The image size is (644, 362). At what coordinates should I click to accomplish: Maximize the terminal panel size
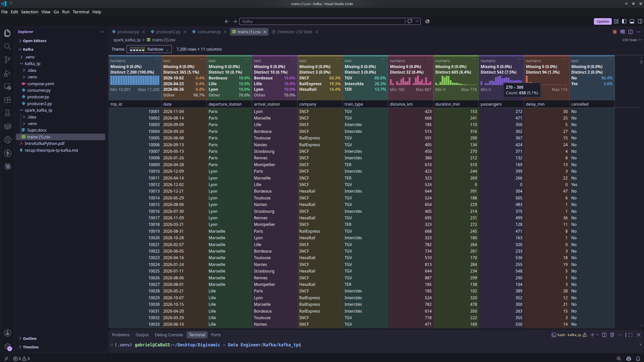[x=630, y=335]
